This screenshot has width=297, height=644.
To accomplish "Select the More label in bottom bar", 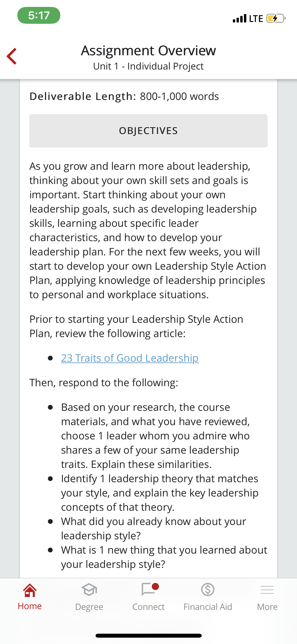I will click(x=267, y=607).
